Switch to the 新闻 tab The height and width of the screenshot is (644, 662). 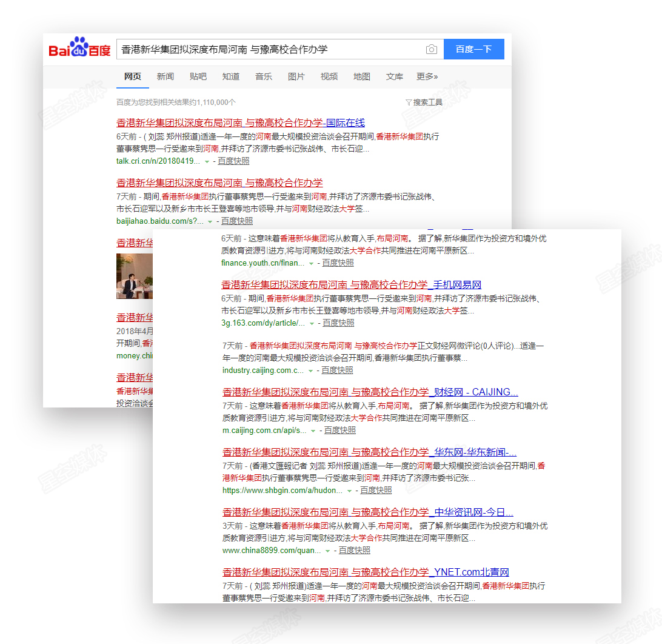(x=165, y=76)
